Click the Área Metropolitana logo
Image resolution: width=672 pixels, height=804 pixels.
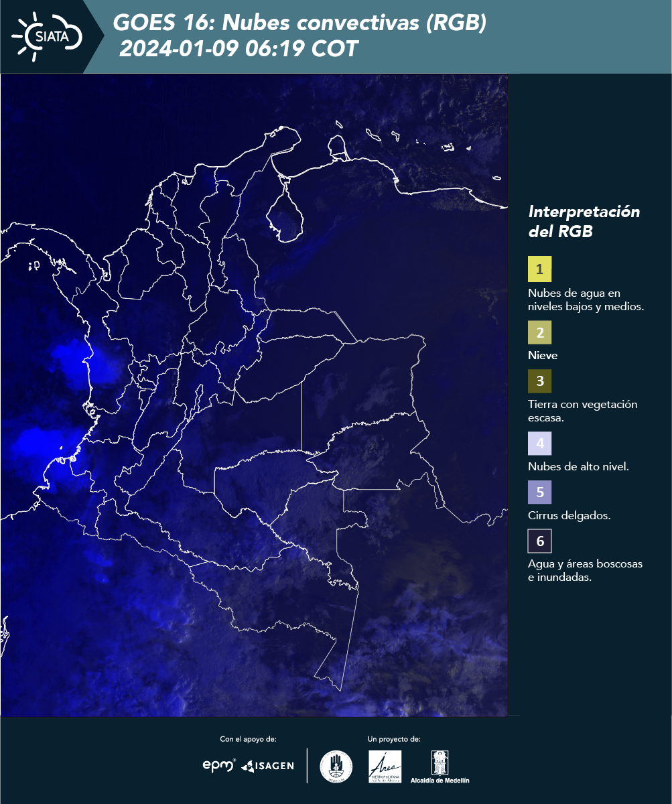385,766
